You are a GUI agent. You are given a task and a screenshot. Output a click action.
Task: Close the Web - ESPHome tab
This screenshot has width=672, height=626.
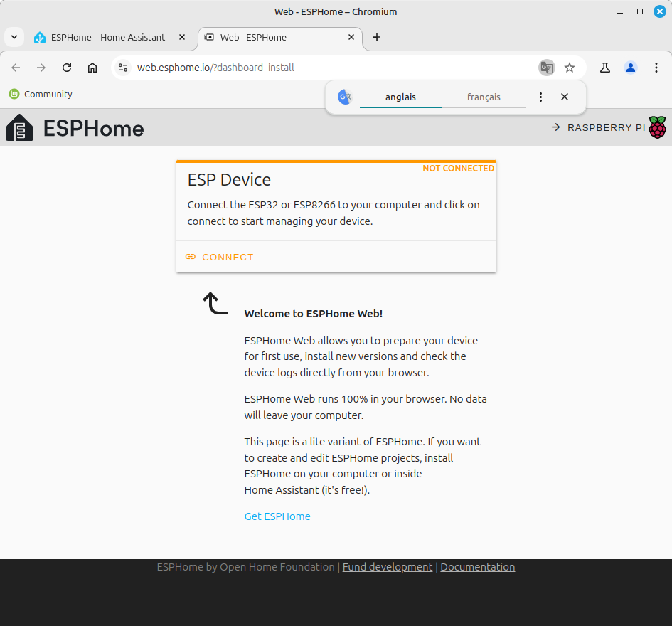[x=351, y=37]
